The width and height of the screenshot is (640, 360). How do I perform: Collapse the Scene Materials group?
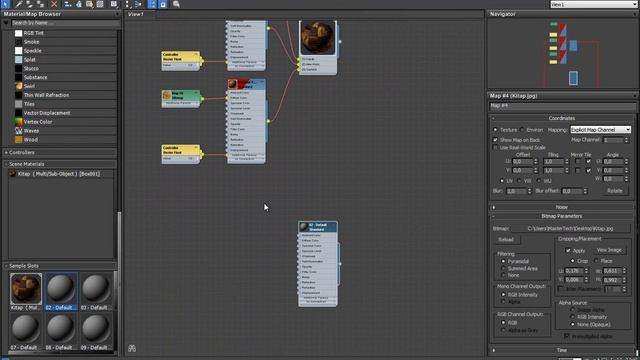click(x=60, y=164)
